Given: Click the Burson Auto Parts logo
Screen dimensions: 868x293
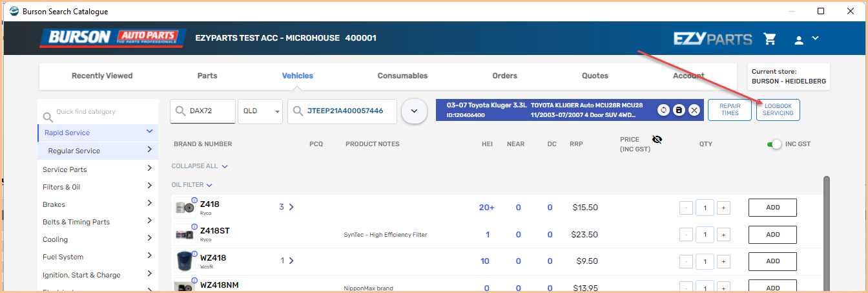Looking at the screenshot, I should (112, 38).
